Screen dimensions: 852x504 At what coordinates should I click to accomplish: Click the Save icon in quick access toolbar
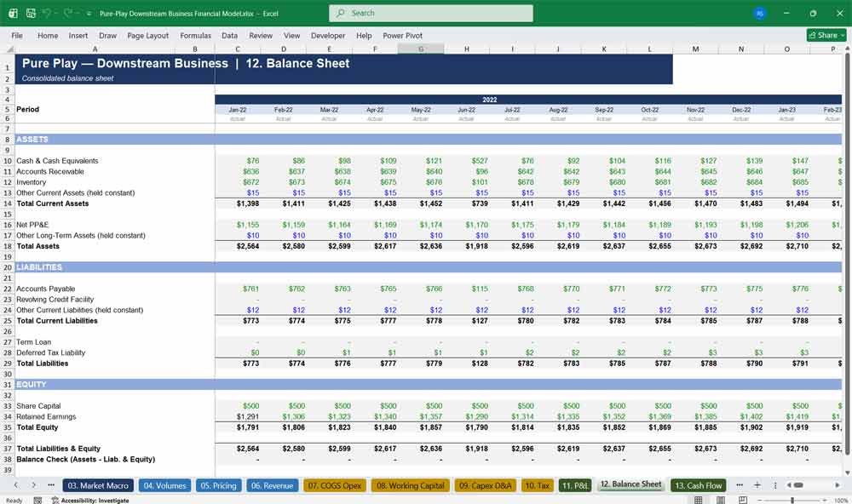[31, 13]
